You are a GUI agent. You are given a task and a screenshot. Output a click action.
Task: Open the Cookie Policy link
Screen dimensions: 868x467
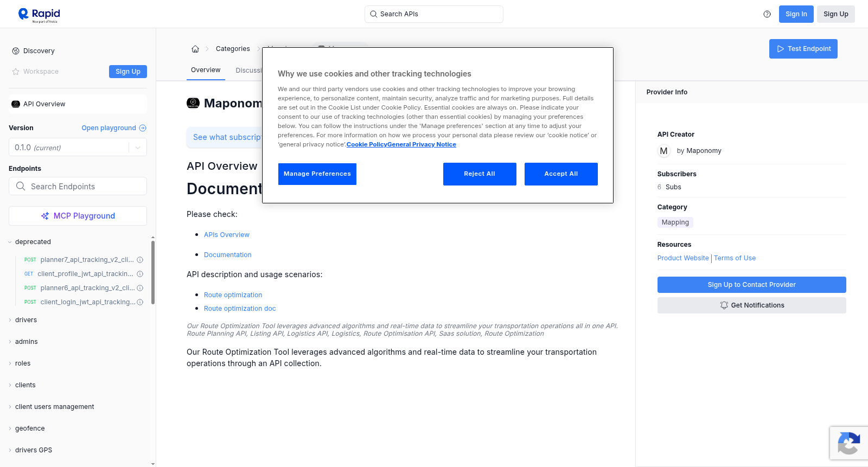(367, 145)
